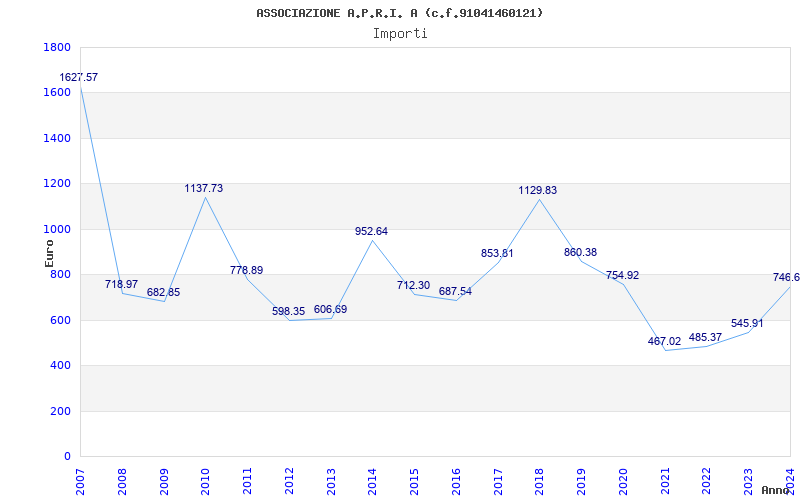The image size is (800, 500).
Task: Click the Anno x-axis label
Action: (x=776, y=490)
